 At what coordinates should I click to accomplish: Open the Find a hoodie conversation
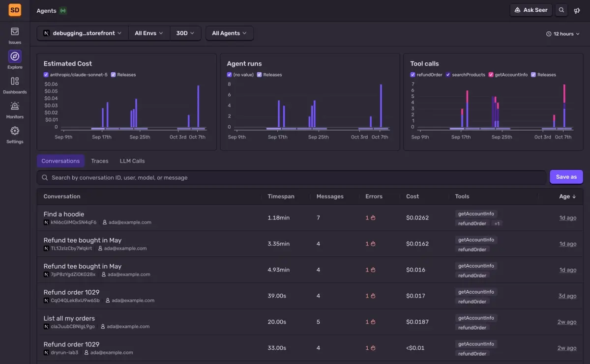point(64,214)
